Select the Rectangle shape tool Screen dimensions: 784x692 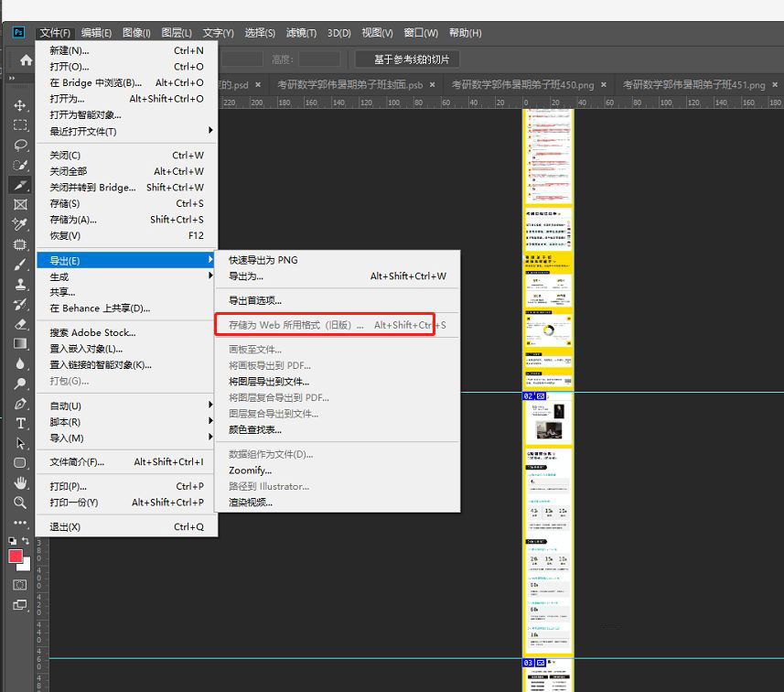(x=20, y=463)
